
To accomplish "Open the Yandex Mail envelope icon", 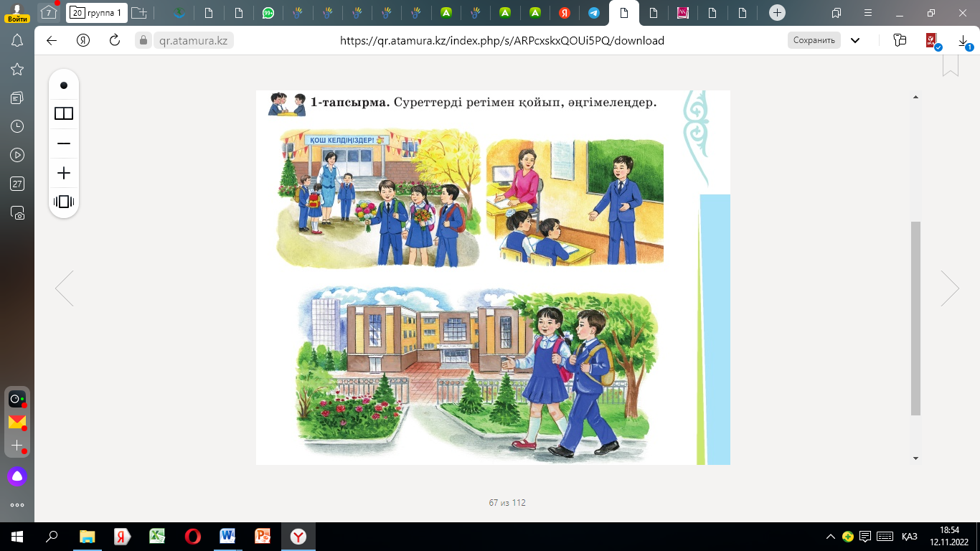I will pyautogui.click(x=17, y=422).
